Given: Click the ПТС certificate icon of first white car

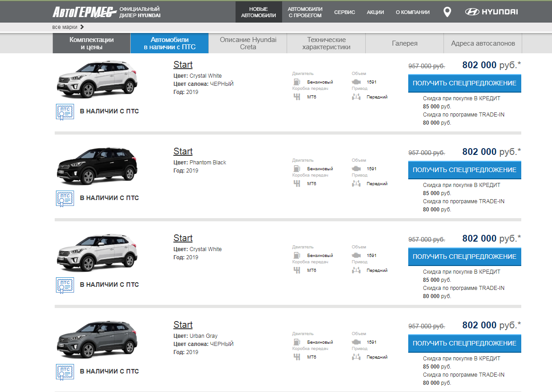Looking at the screenshot, I should coord(65,112).
